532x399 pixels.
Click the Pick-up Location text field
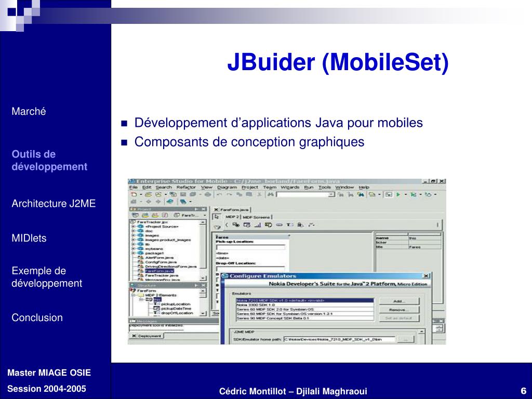point(250,247)
